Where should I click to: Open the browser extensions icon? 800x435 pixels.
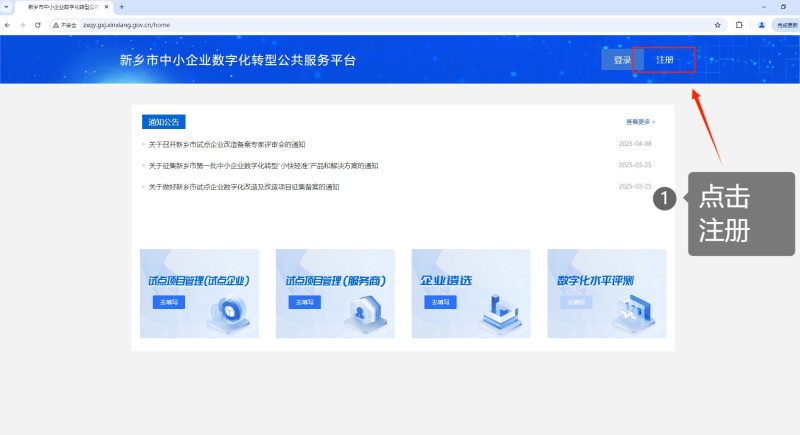tap(739, 24)
